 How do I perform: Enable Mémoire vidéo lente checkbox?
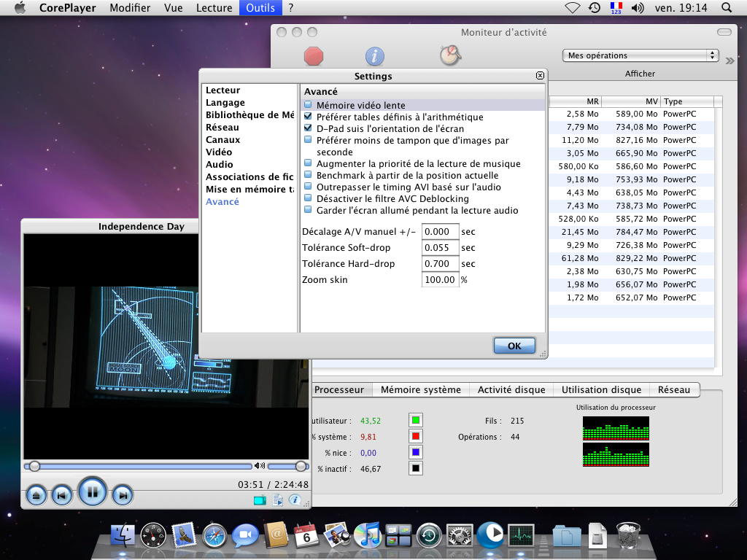tap(308, 105)
